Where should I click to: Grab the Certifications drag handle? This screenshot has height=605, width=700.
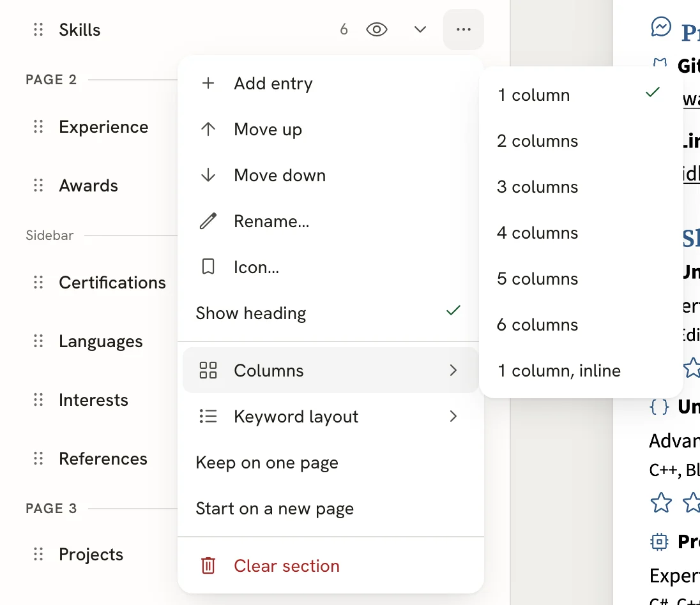(38, 283)
